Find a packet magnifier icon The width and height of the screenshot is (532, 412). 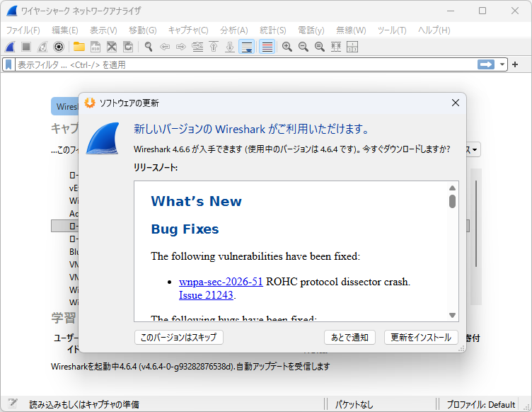tap(149, 47)
